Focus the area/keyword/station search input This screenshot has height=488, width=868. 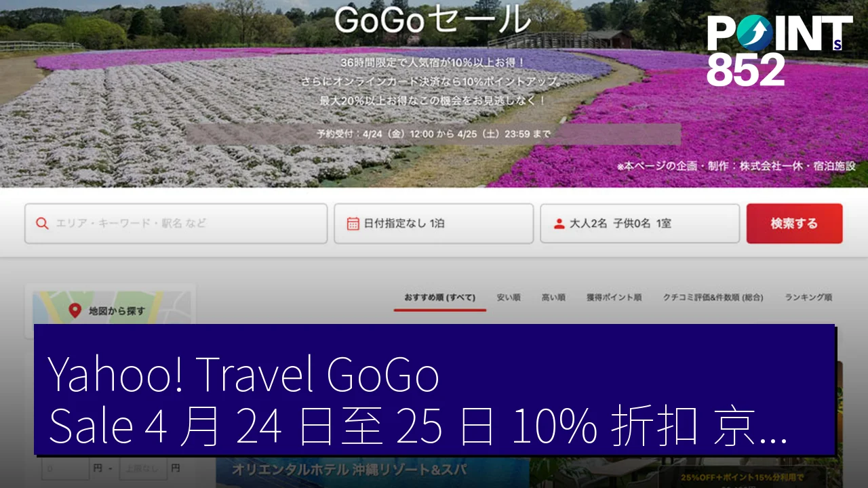coord(183,224)
